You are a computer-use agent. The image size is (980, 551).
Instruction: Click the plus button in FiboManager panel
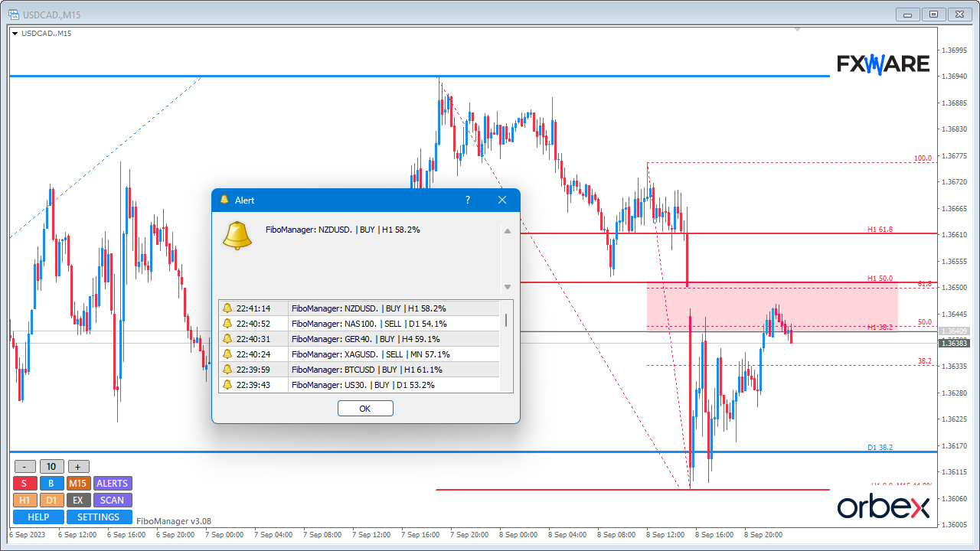(x=79, y=467)
